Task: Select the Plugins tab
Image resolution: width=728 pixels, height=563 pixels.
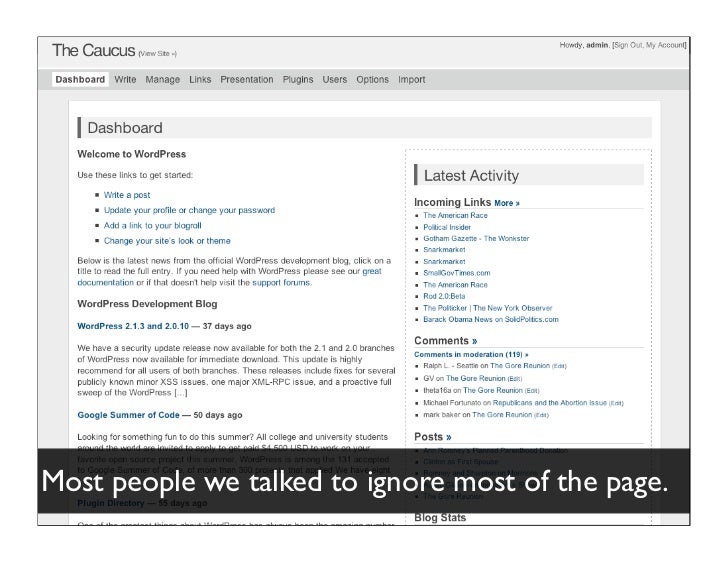Action: (298, 80)
